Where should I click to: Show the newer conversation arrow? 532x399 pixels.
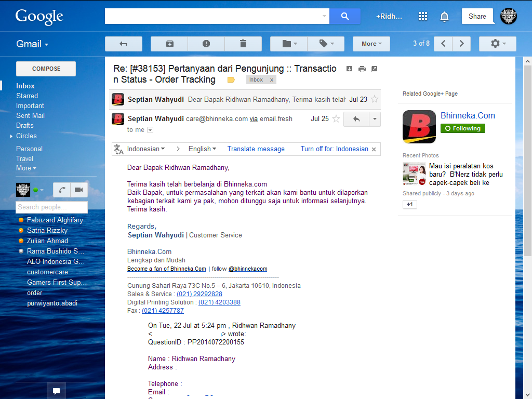pos(443,44)
